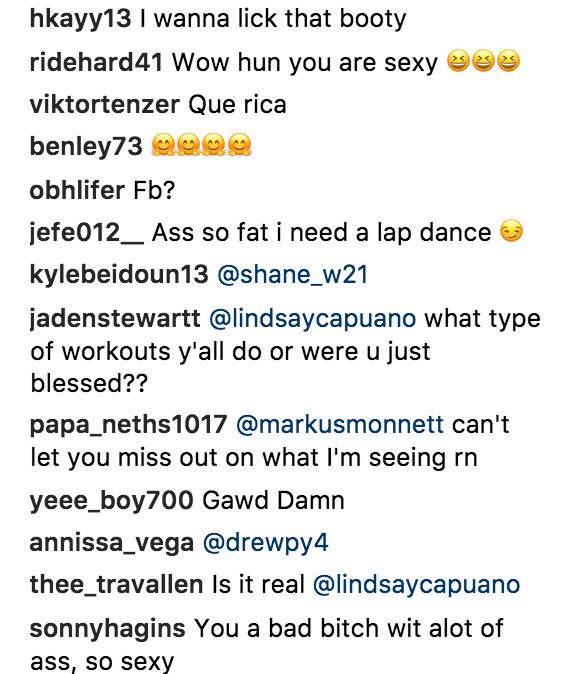Visit viktortenzer's profile
This screenshot has height=674, width=580.
tap(104, 104)
